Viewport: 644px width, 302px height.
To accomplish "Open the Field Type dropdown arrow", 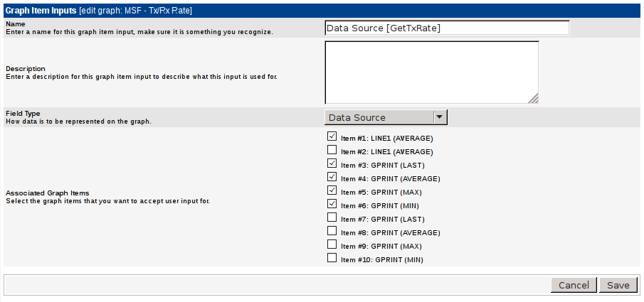I will click(x=440, y=117).
